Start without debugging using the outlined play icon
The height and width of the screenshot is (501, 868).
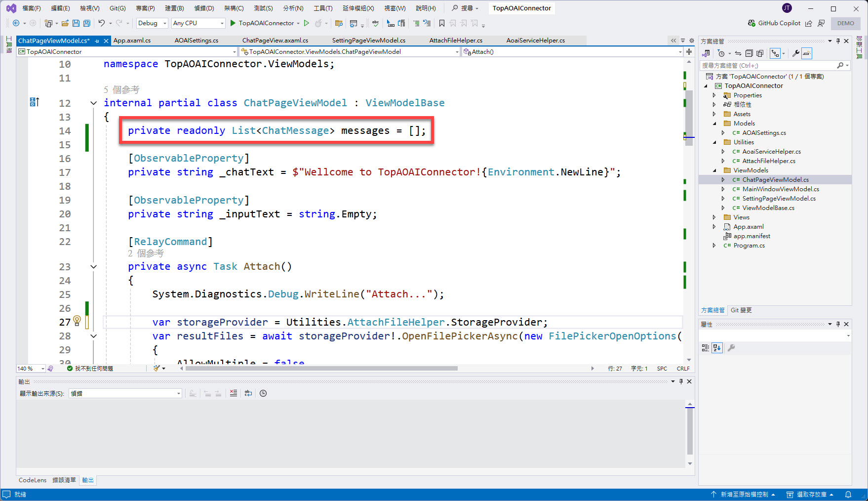(307, 23)
